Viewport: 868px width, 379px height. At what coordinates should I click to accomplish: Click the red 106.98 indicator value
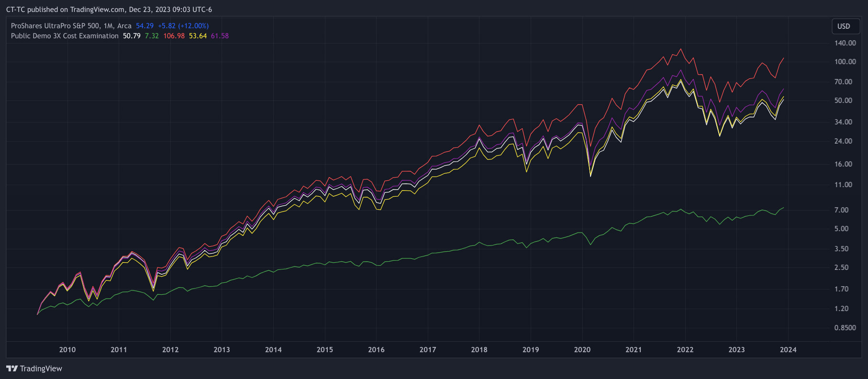pos(174,36)
